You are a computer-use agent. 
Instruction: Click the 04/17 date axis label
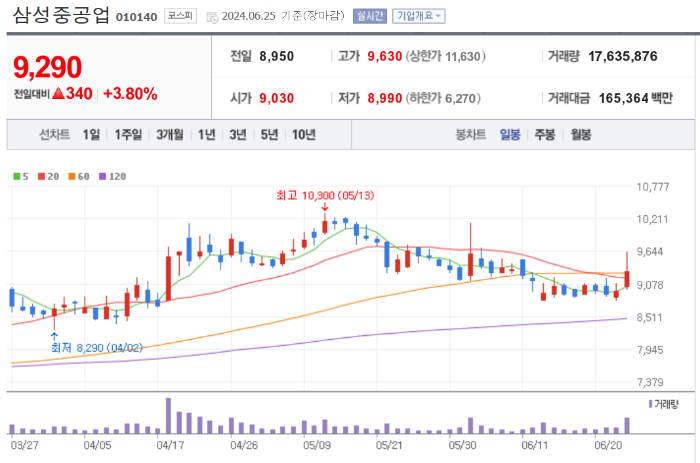point(170,445)
